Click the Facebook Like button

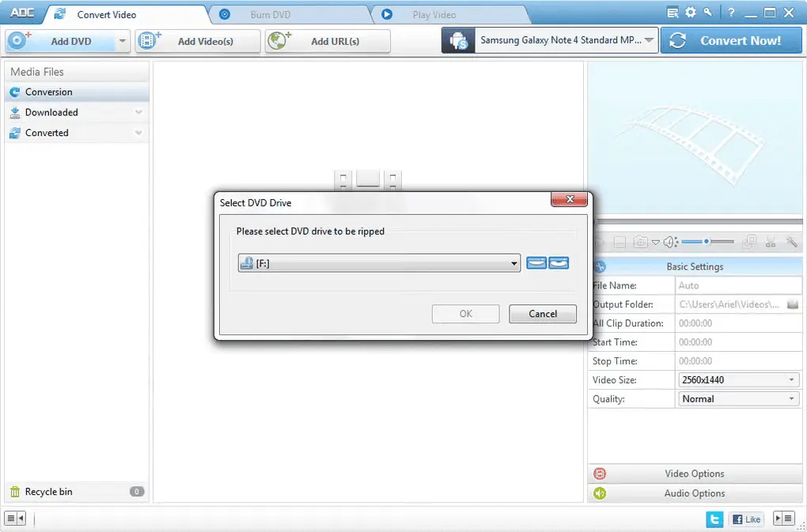tap(745, 519)
